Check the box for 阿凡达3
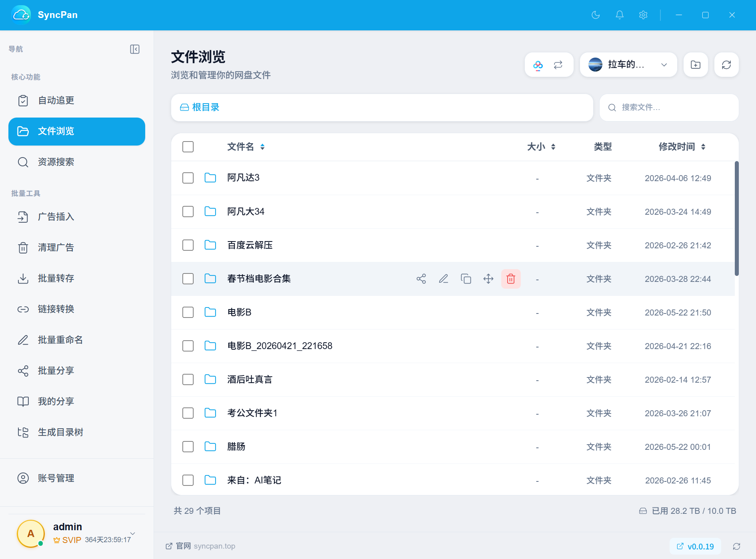 coord(188,178)
